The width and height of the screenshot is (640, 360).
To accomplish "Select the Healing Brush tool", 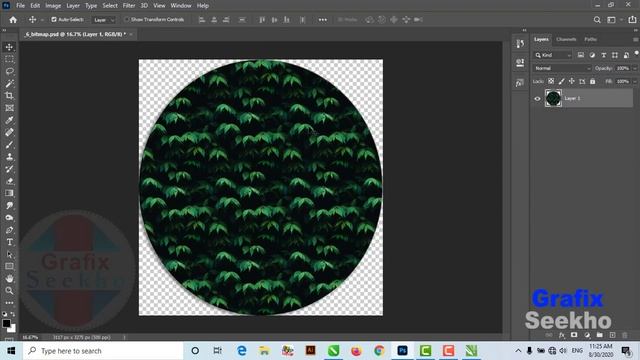I will (9, 132).
